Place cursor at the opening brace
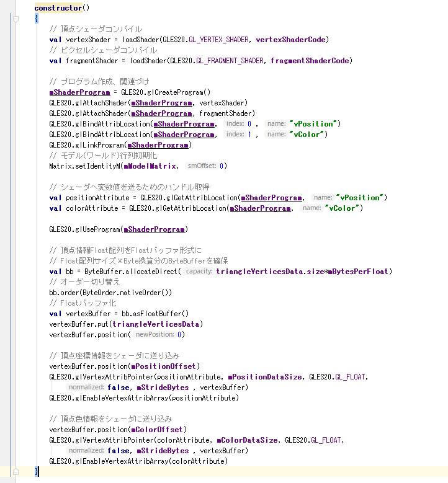448x483 pixels. click(x=37, y=19)
